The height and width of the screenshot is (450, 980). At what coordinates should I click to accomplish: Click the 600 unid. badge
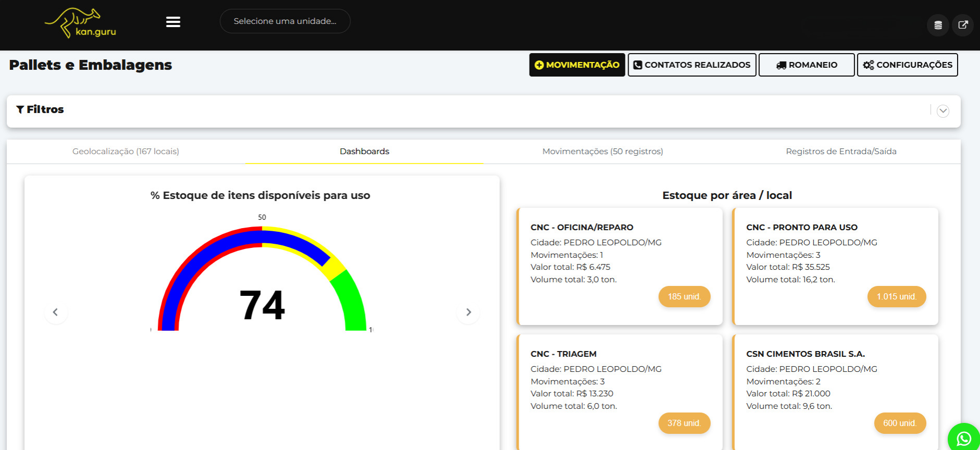click(x=900, y=423)
